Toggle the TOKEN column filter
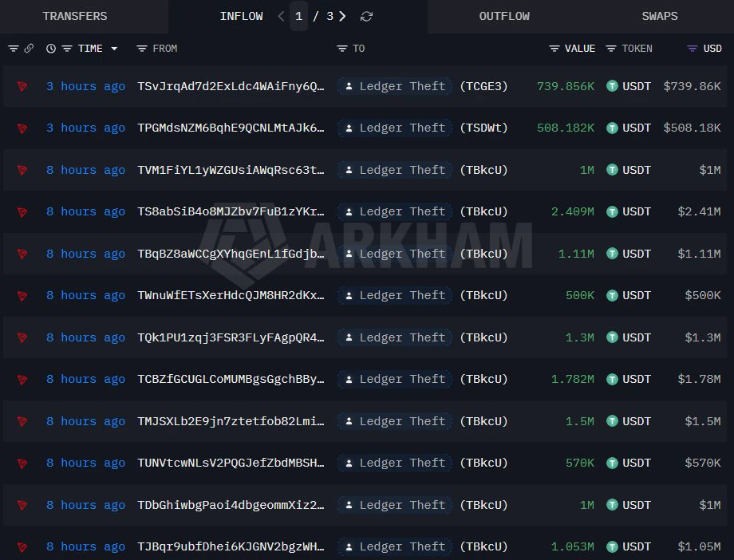This screenshot has width=734, height=560. (611, 48)
